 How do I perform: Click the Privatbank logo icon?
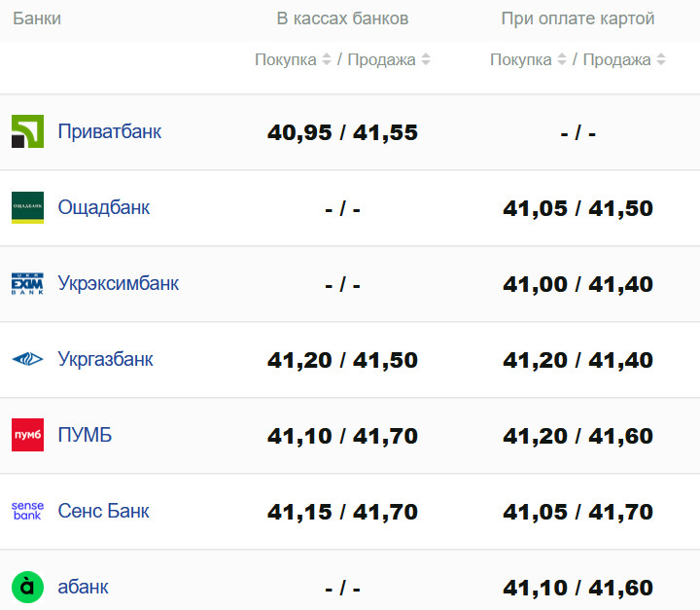(x=27, y=131)
